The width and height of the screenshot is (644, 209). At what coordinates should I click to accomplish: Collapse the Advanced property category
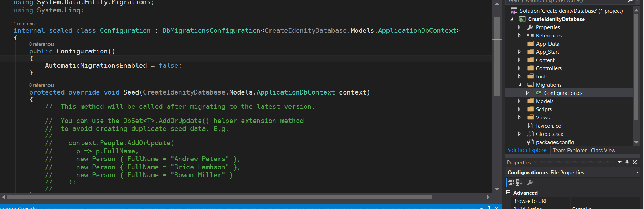(x=509, y=193)
